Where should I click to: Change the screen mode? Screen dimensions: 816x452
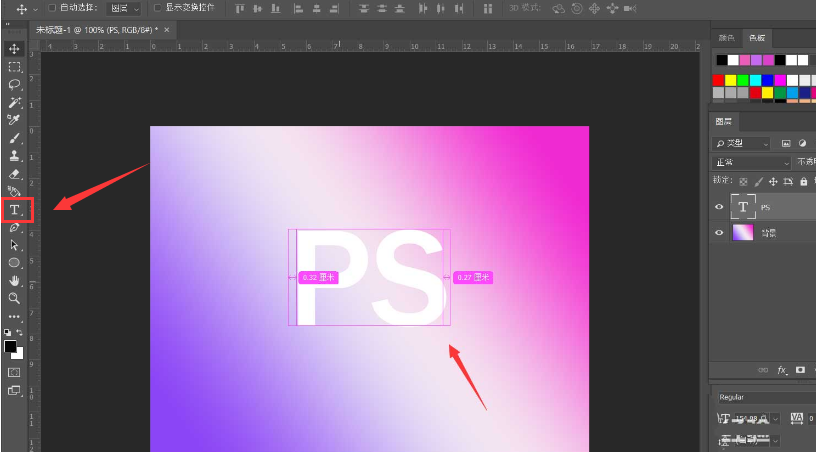click(x=14, y=391)
